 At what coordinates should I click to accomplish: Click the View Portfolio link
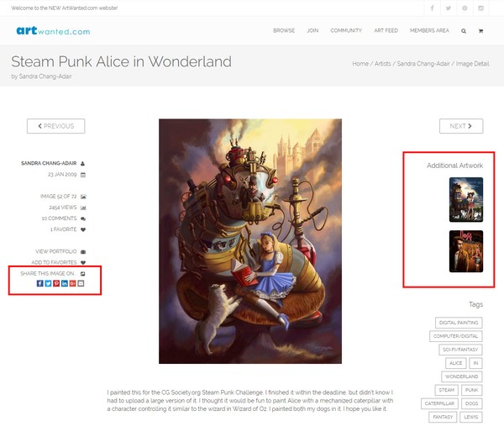[56, 251]
